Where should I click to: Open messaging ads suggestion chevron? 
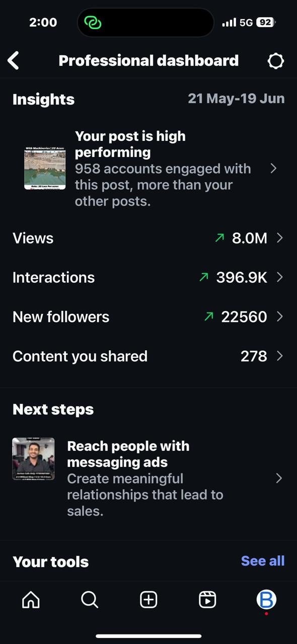point(279,478)
